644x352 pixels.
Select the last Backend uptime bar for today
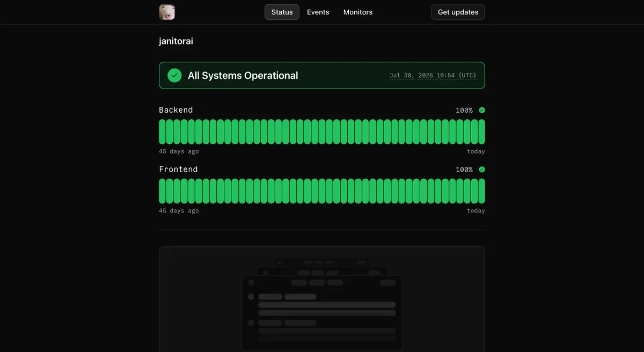(482, 131)
